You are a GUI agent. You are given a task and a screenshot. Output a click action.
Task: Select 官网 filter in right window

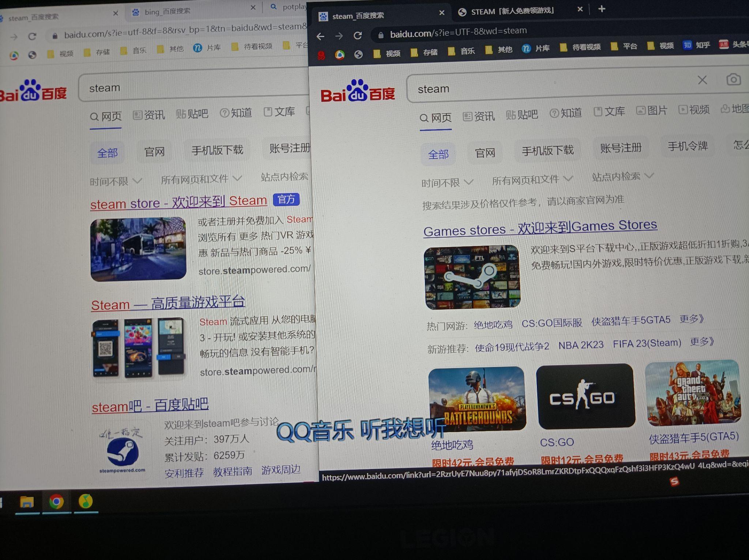(485, 152)
